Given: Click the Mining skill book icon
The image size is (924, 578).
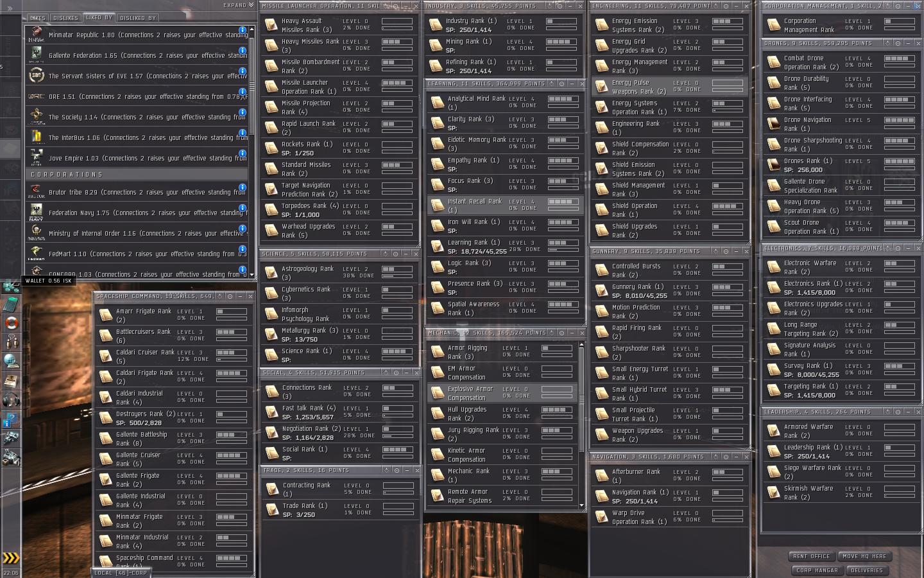Looking at the screenshot, I should pyautogui.click(x=436, y=46).
